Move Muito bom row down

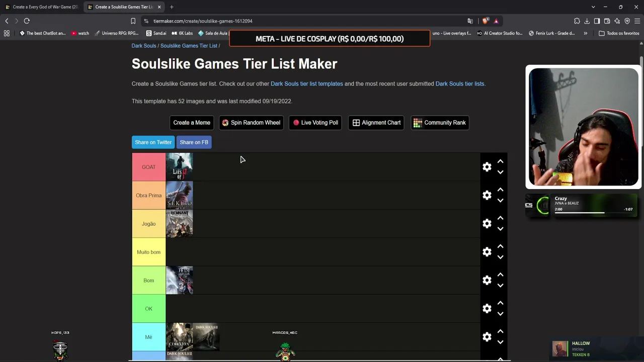[500, 257]
